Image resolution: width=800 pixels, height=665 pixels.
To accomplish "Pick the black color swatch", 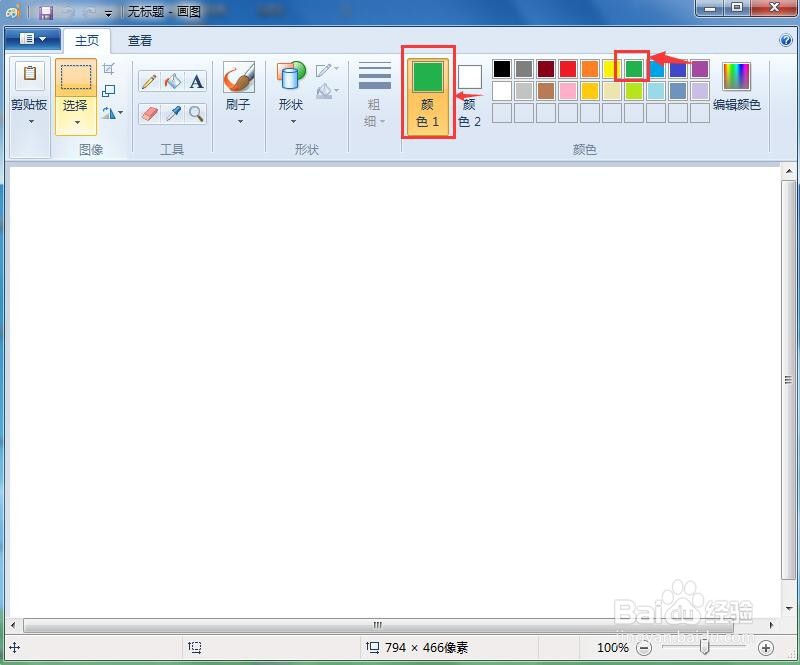I will click(x=502, y=69).
